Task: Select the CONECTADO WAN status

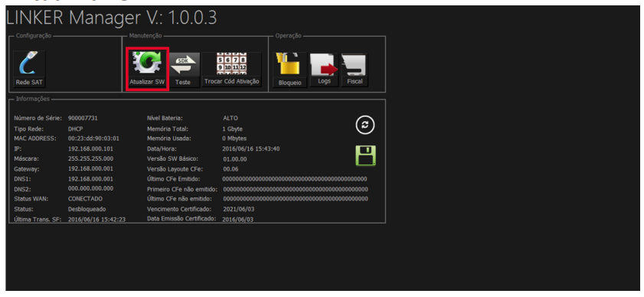Action: click(85, 199)
